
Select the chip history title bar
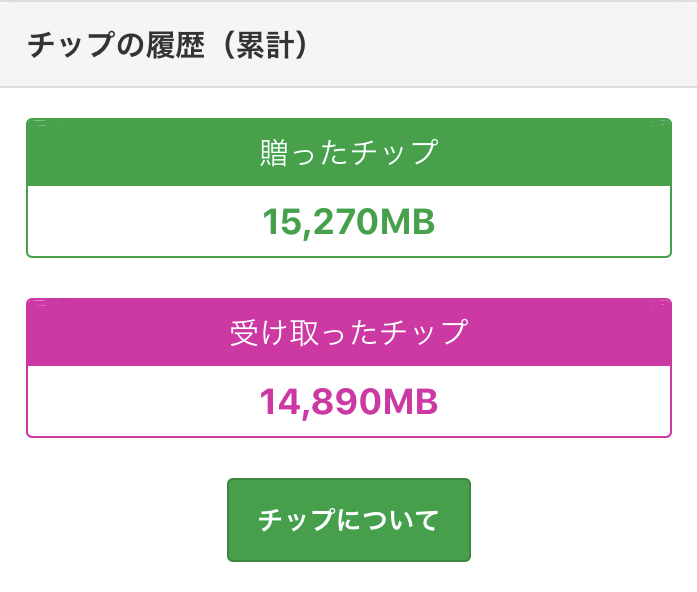(348, 45)
